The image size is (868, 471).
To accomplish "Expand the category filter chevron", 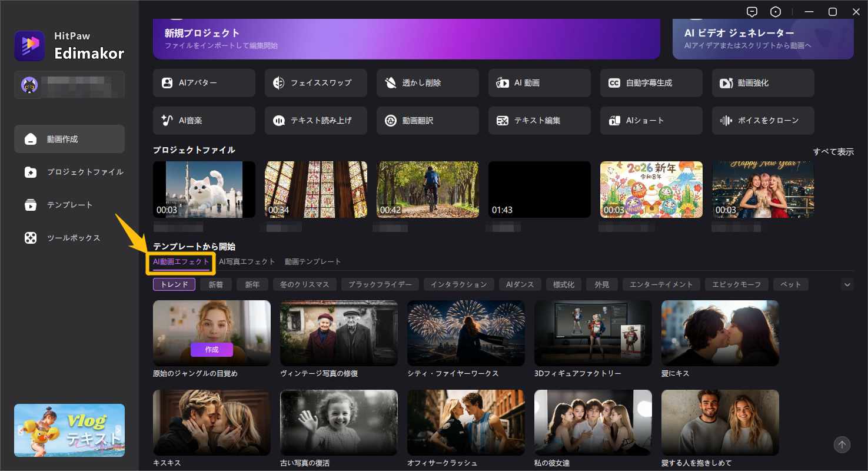I will (847, 285).
